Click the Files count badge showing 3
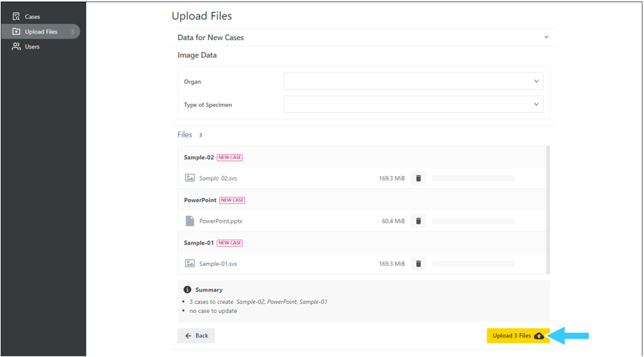 [x=201, y=135]
